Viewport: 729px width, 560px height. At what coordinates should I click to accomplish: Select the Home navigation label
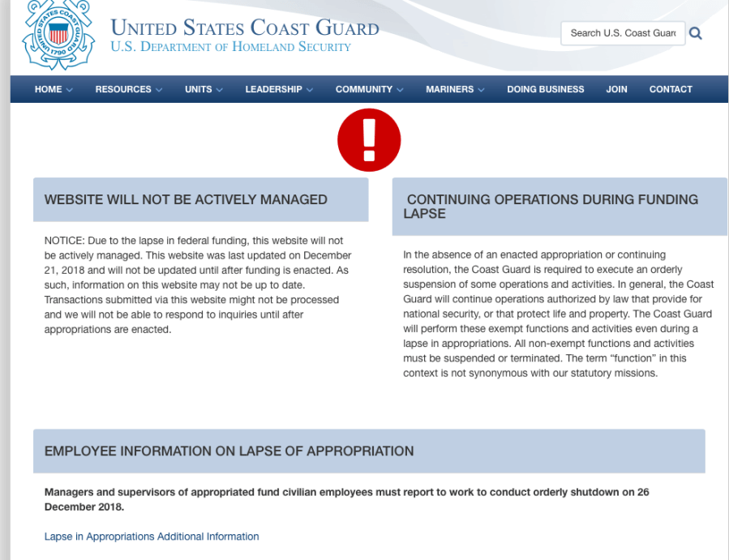point(48,89)
